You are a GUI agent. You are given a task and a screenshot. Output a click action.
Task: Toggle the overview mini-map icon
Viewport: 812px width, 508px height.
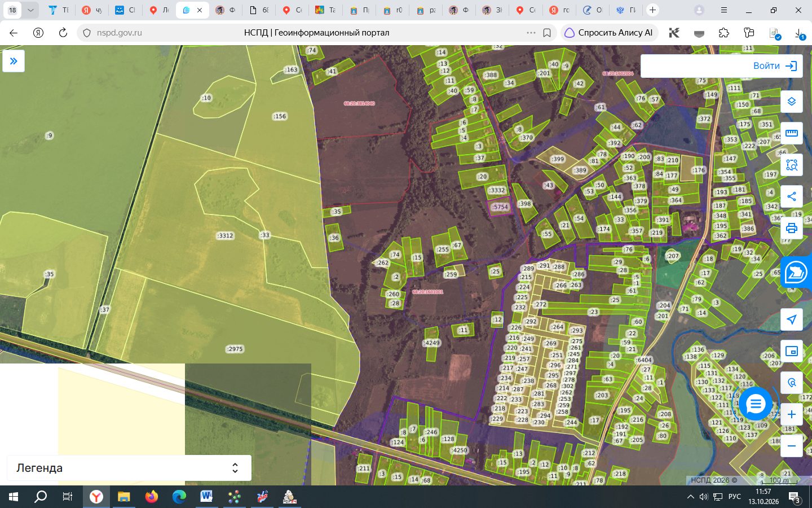point(791,351)
